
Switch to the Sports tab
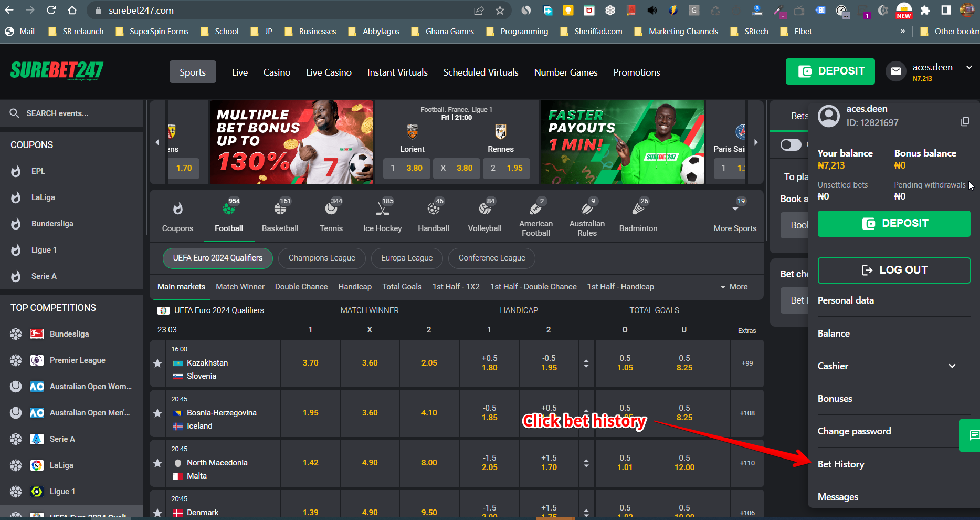(x=193, y=72)
